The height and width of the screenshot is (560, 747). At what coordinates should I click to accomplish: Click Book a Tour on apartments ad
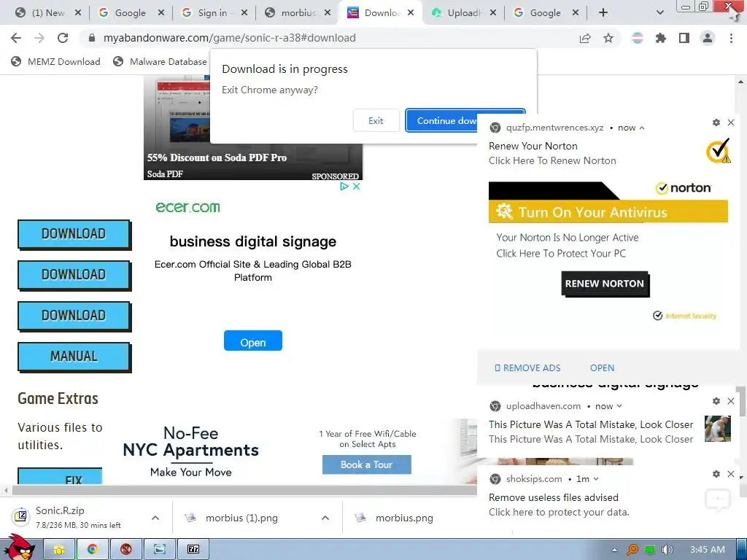[x=367, y=464]
